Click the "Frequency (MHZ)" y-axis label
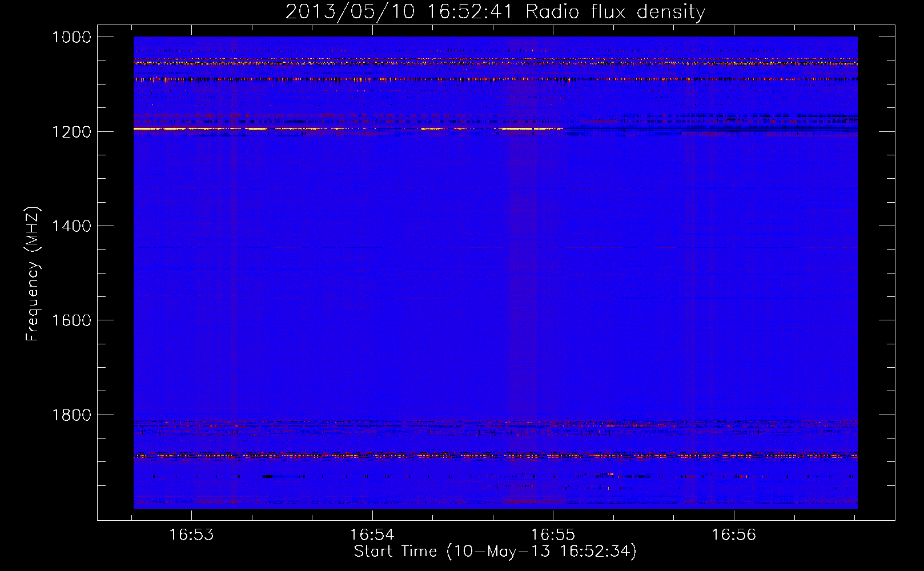This screenshot has width=924, height=571. click(x=33, y=274)
